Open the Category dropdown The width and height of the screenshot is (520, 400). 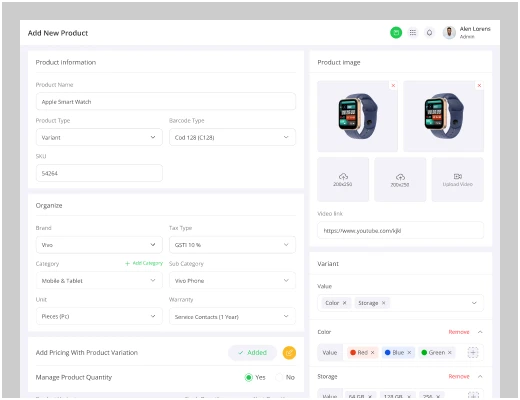99,281
